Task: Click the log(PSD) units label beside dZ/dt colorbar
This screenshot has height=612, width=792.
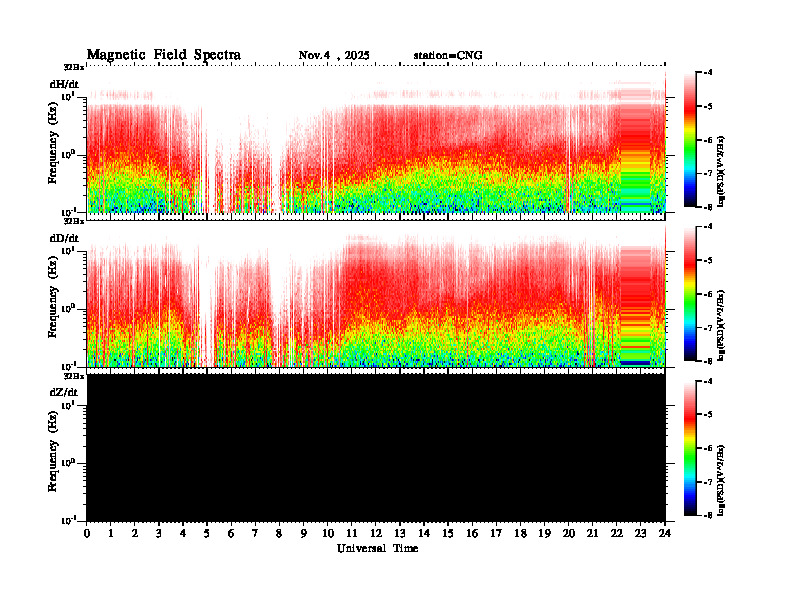Action: (x=723, y=480)
